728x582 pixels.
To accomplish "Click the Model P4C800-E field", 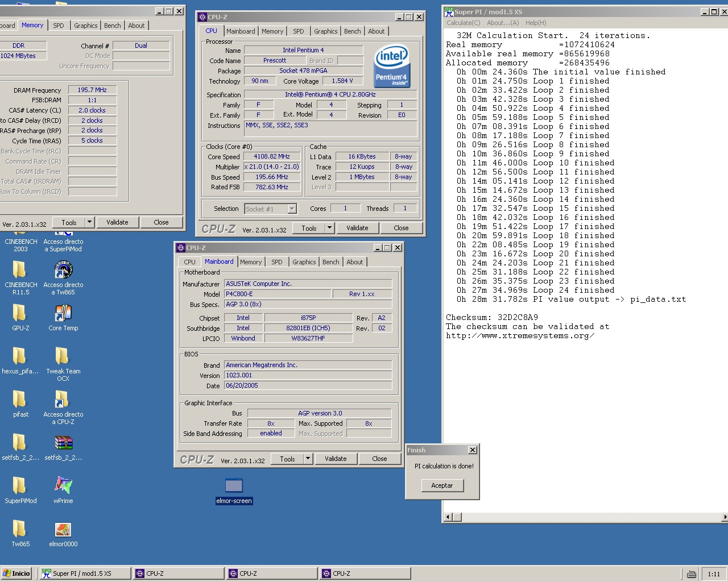I will point(277,294).
